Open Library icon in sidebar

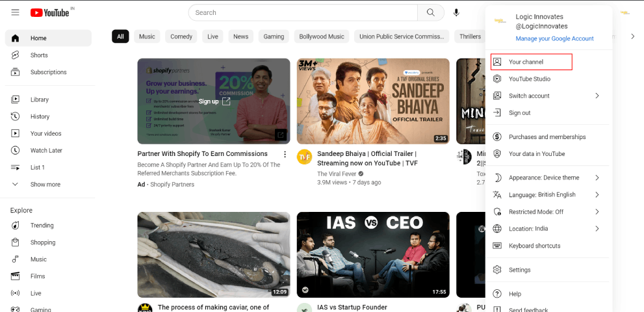click(15, 99)
